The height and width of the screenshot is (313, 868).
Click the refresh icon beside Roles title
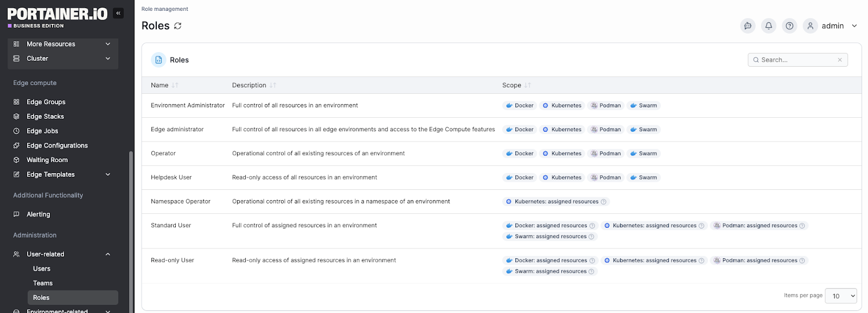[x=178, y=26]
